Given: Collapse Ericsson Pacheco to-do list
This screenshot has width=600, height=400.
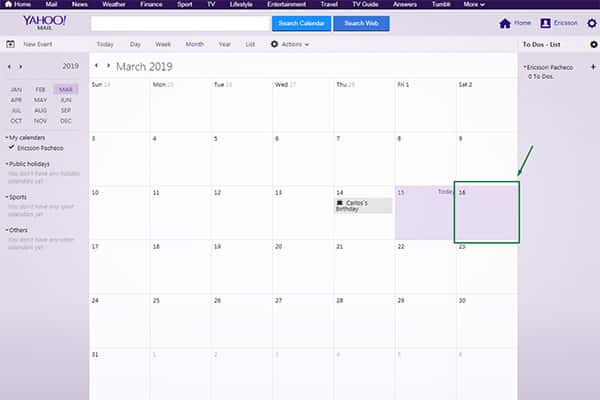Looking at the screenshot, I should coord(525,67).
